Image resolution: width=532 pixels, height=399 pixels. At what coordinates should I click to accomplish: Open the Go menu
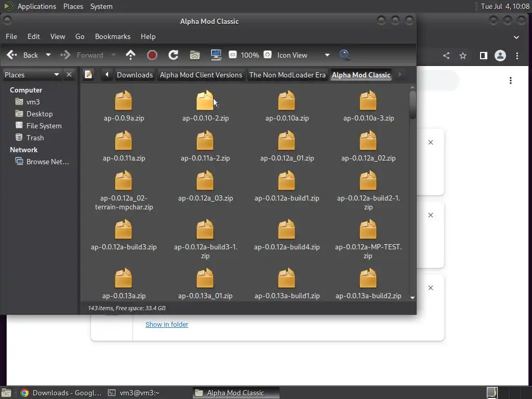(79, 36)
